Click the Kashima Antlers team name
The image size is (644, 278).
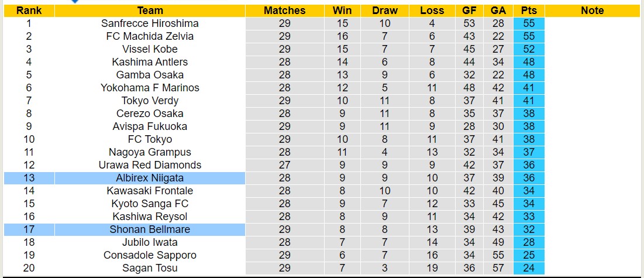(x=150, y=62)
